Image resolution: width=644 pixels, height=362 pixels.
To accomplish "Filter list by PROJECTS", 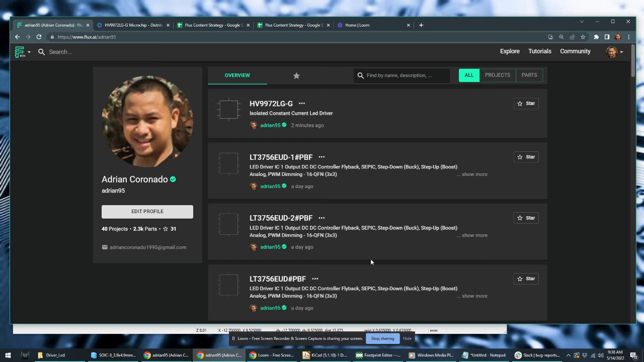I will 498,75.
